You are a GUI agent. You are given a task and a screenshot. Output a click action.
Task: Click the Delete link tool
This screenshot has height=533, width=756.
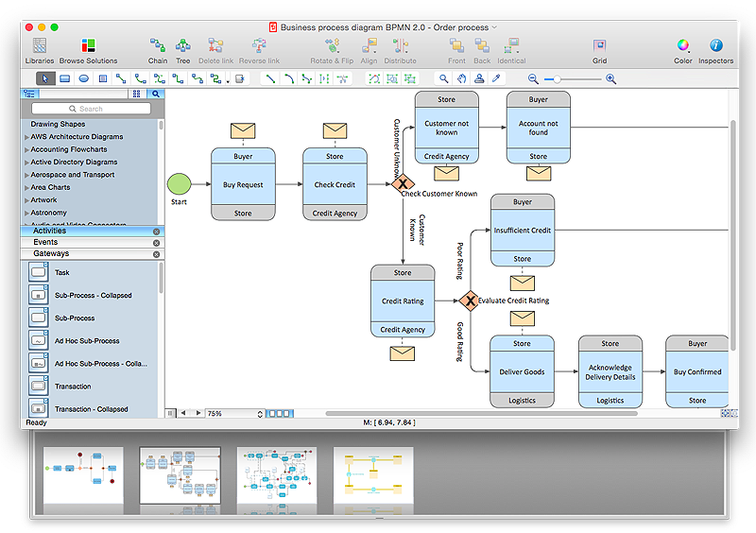[215, 51]
